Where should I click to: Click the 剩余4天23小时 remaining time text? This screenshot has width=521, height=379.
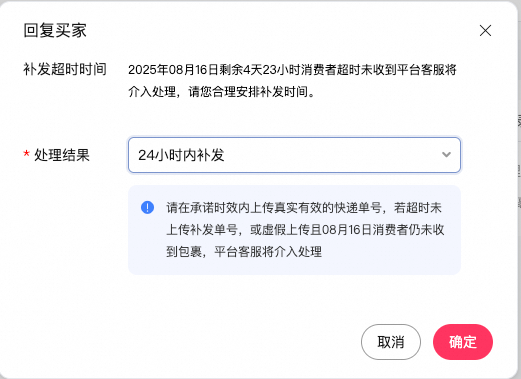[260, 70]
